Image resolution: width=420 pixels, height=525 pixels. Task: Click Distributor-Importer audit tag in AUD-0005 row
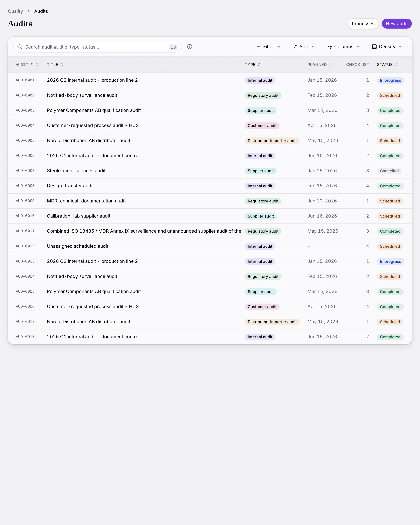[272, 141]
